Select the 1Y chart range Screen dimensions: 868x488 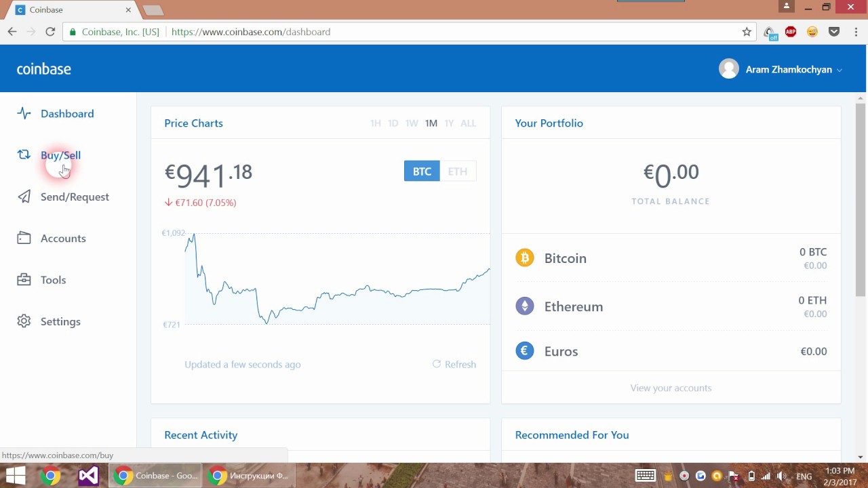click(x=449, y=123)
